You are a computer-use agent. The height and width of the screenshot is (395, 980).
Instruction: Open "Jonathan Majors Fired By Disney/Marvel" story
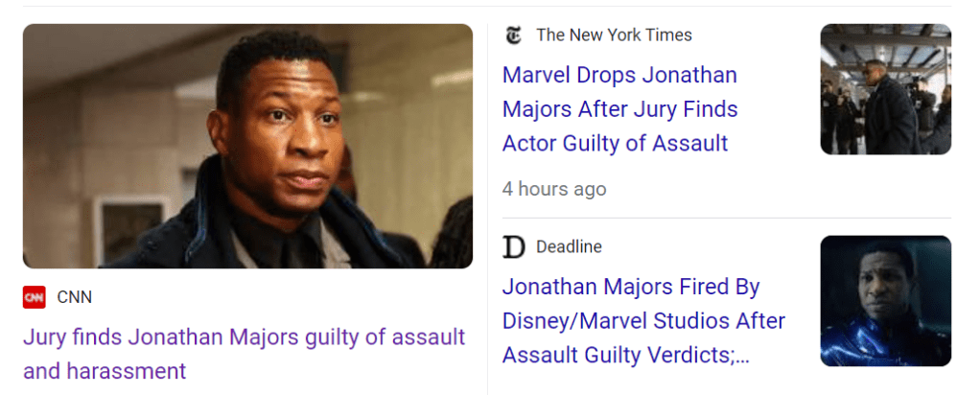(x=631, y=287)
